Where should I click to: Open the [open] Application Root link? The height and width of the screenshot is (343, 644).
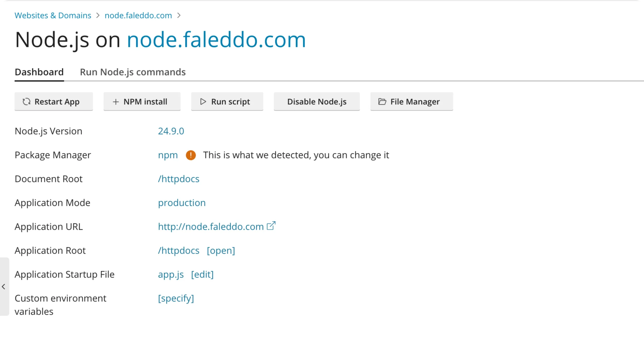pos(221,251)
